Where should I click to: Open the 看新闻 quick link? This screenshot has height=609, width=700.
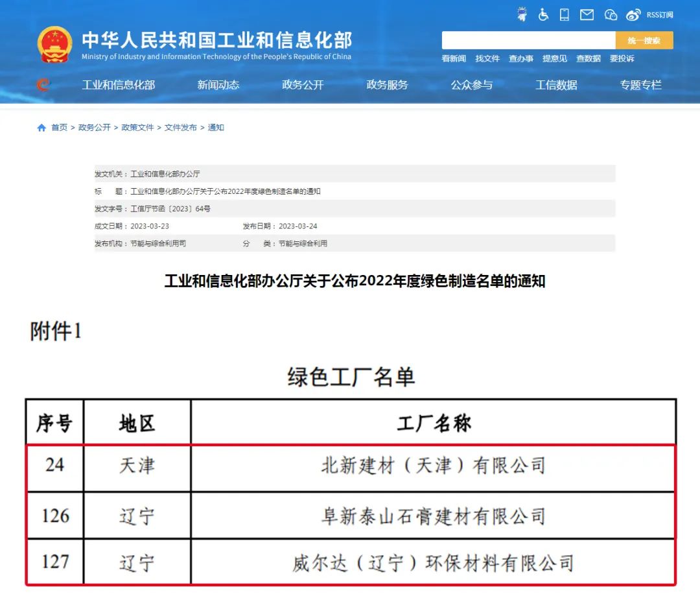454,58
